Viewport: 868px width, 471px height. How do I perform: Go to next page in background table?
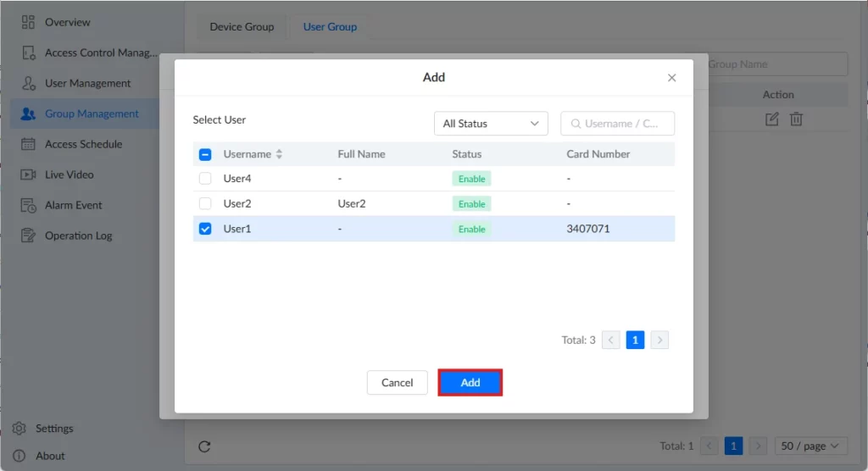[758, 446]
